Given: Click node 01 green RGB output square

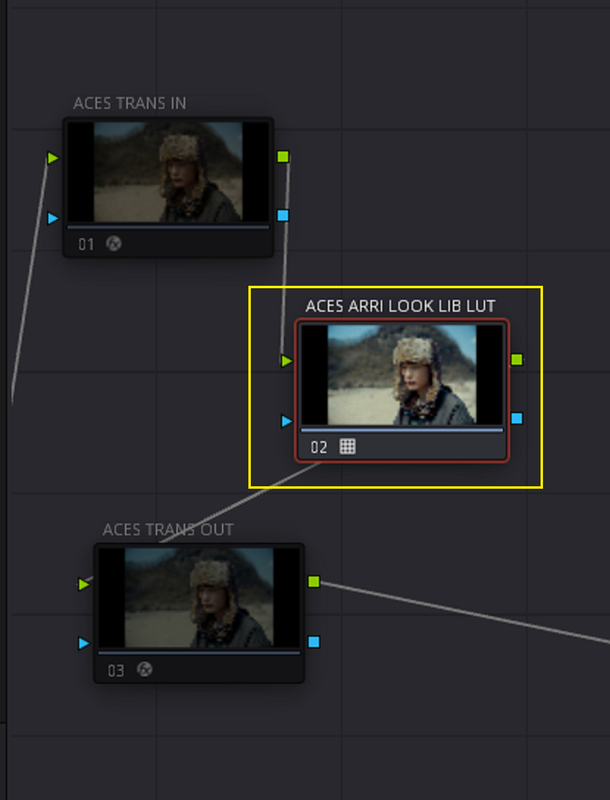Looking at the screenshot, I should tap(283, 157).
